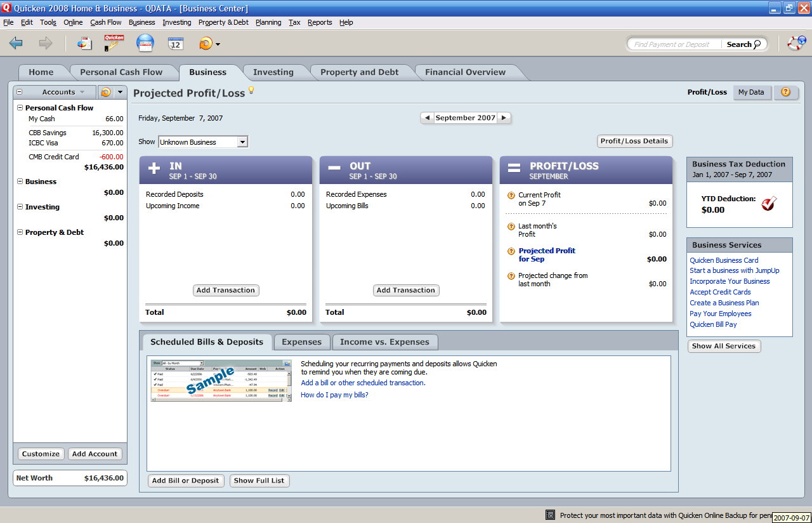Open the Quicken Business Card link

(x=724, y=260)
